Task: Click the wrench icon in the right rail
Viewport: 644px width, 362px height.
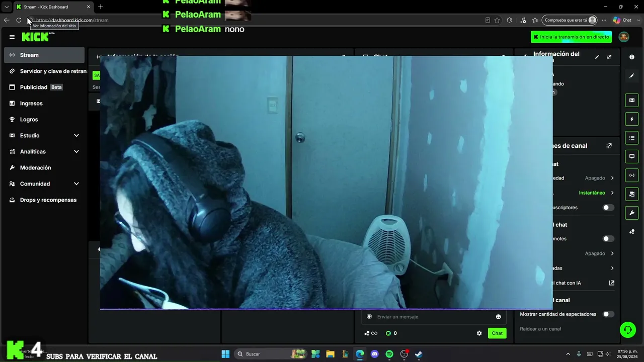Action: tap(632, 213)
